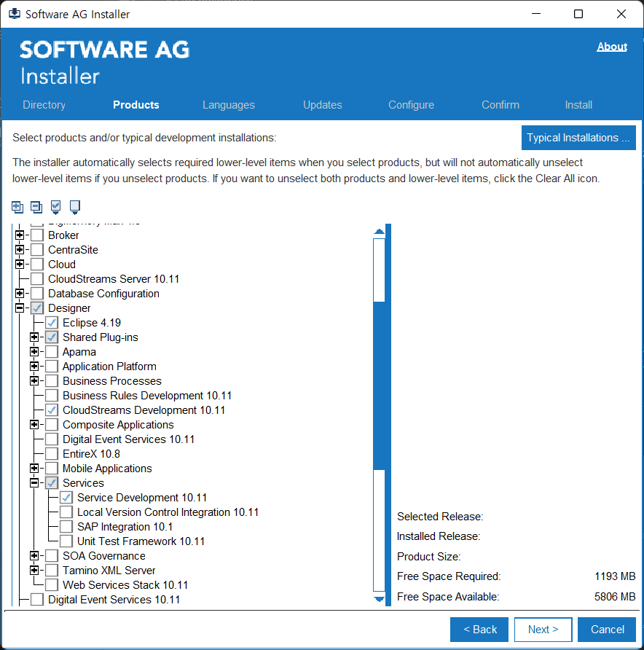Screen dimensions: 644x650
Task: Open the Typical Installations dialog
Action: (x=578, y=138)
